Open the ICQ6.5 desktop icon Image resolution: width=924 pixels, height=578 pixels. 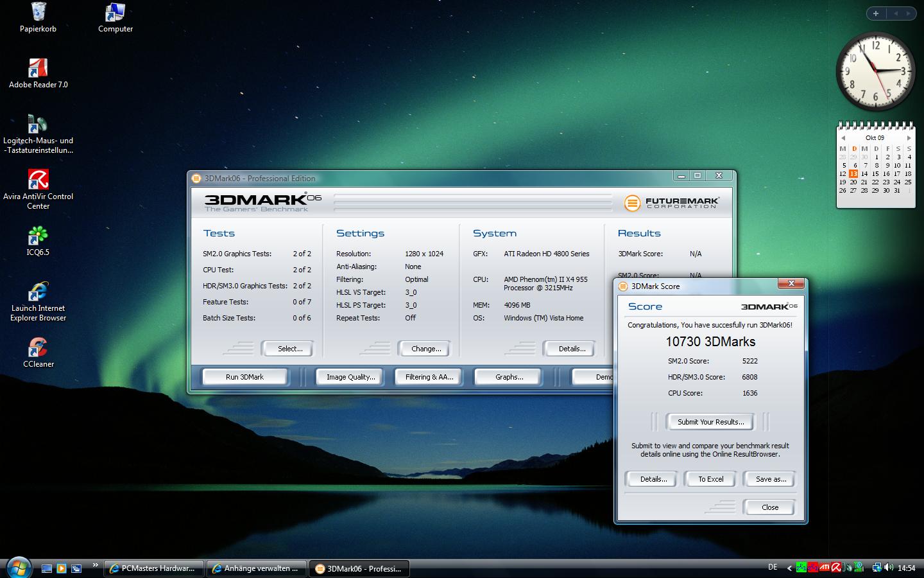[x=38, y=236]
